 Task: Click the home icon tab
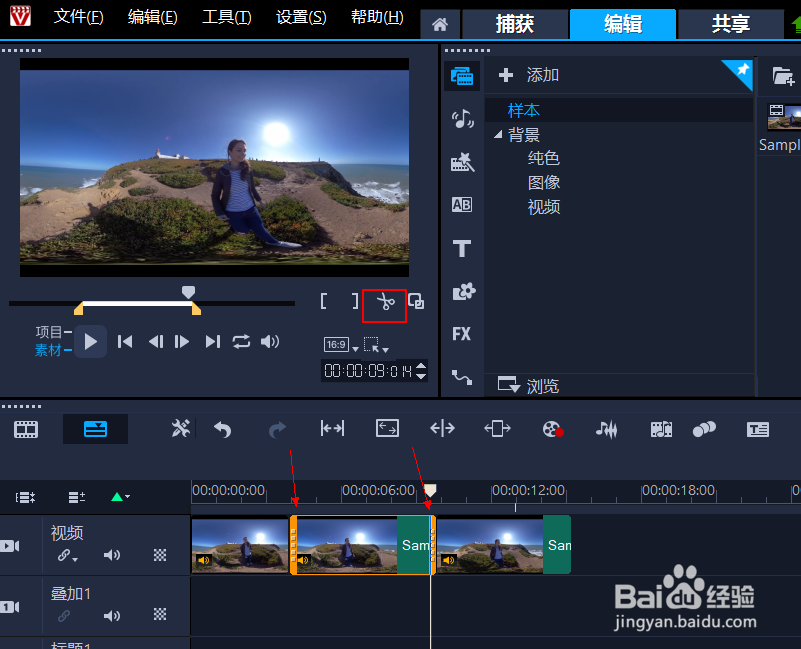440,24
